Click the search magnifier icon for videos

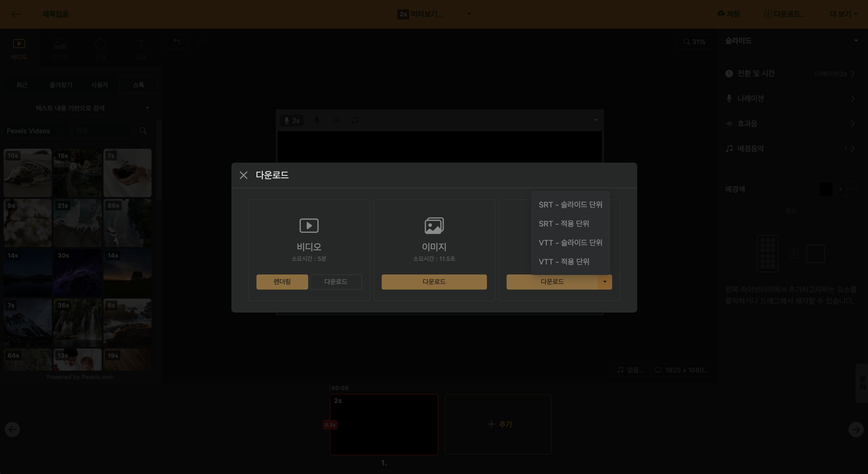143,131
